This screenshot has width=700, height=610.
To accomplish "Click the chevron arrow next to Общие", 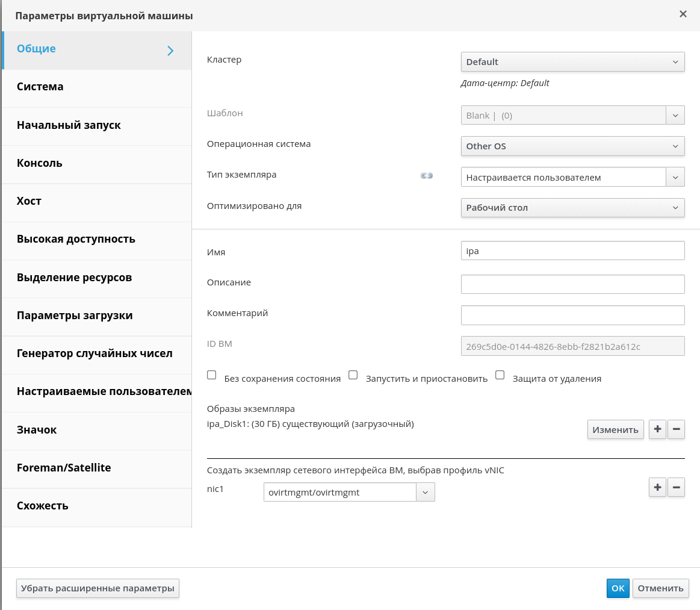I will click(170, 51).
